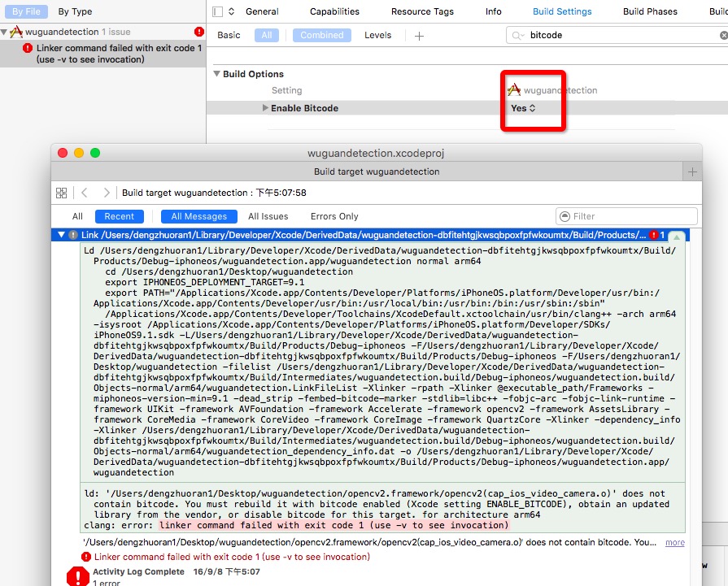Image resolution: width=728 pixels, height=586 pixels.
Task: Show issues By Type
Action: pyautogui.click(x=75, y=11)
